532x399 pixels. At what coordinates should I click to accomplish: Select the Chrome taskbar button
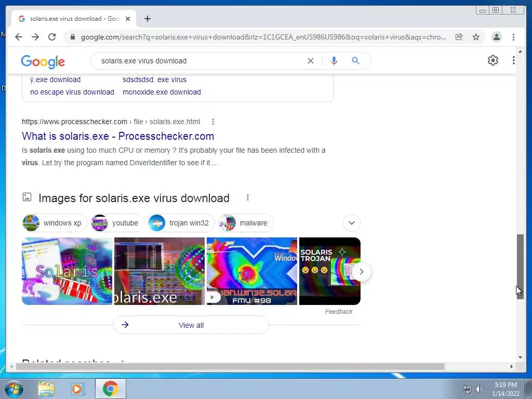tap(111, 389)
